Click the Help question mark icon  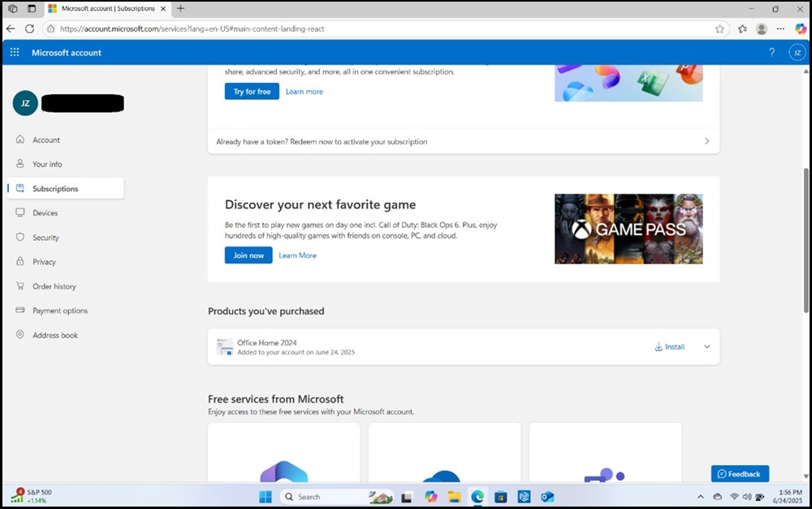[771, 52]
